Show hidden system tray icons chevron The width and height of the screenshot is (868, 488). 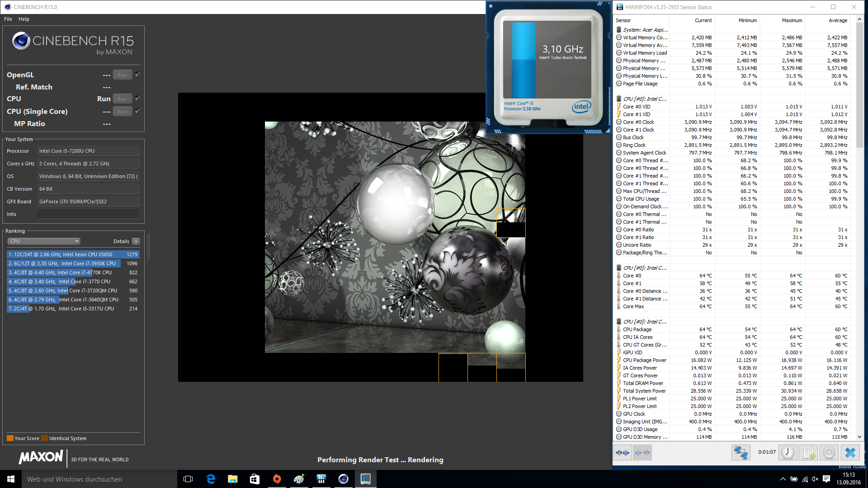[783, 479]
